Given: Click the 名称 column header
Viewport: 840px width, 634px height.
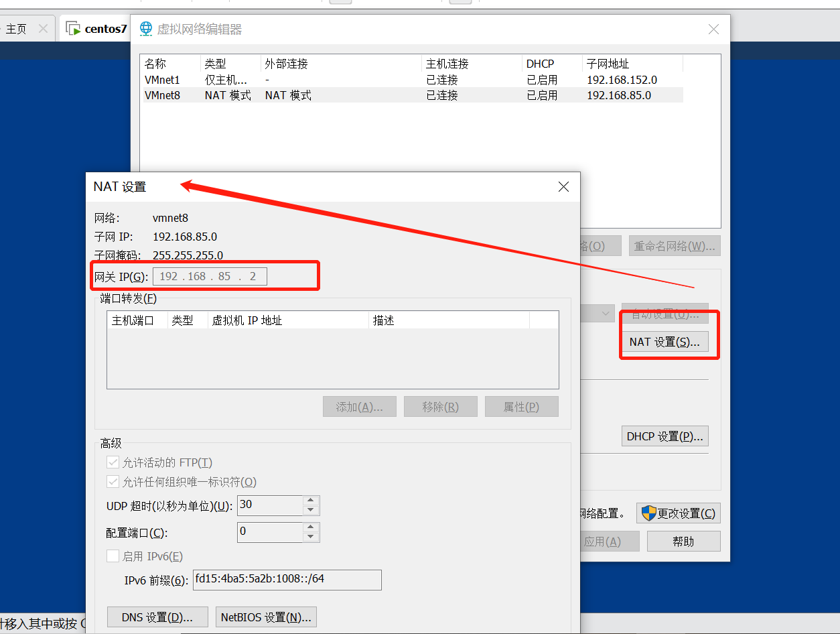Looking at the screenshot, I should (171, 64).
